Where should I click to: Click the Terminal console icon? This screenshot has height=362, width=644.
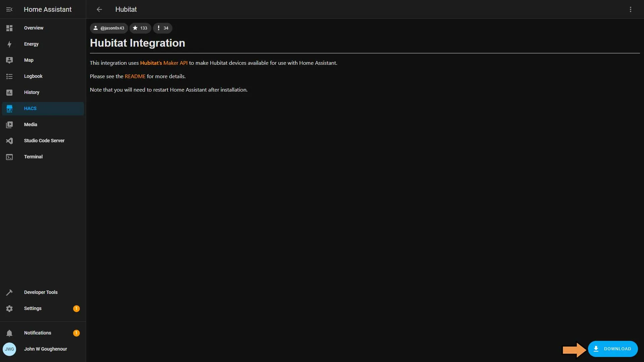pyautogui.click(x=9, y=157)
